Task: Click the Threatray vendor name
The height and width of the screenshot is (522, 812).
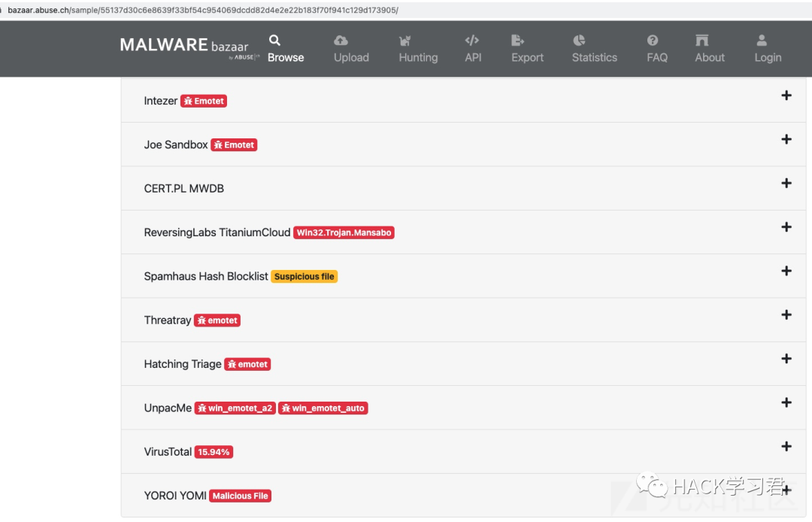Action: pyautogui.click(x=167, y=320)
